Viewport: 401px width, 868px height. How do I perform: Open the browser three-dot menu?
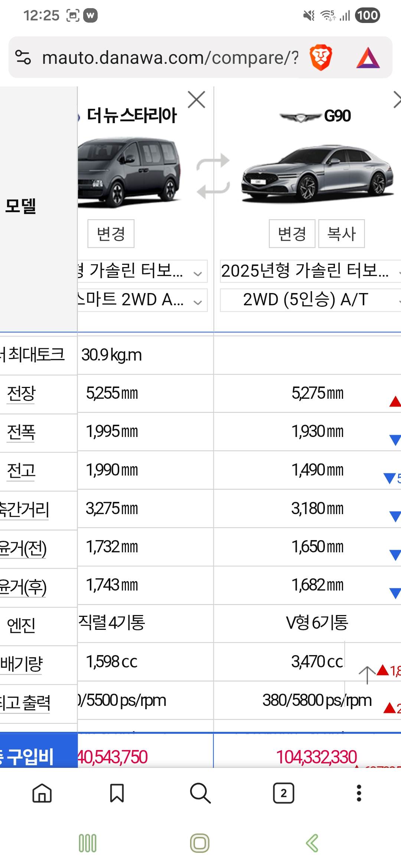359,793
